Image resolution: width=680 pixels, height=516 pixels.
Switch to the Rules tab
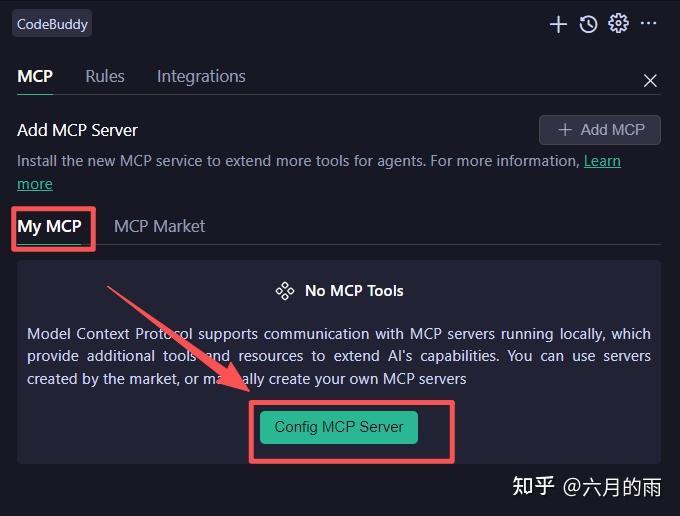[105, 77]
